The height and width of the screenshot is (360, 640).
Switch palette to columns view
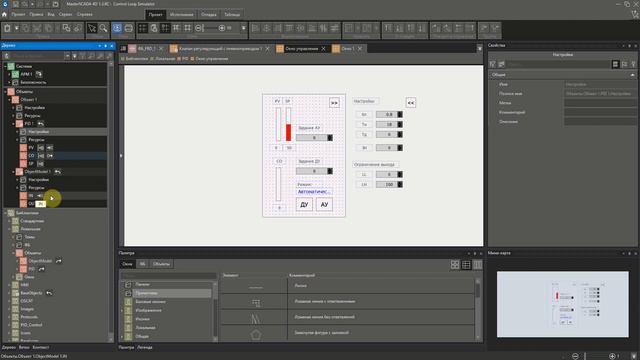pyautogui.click(x=478, y=264)
